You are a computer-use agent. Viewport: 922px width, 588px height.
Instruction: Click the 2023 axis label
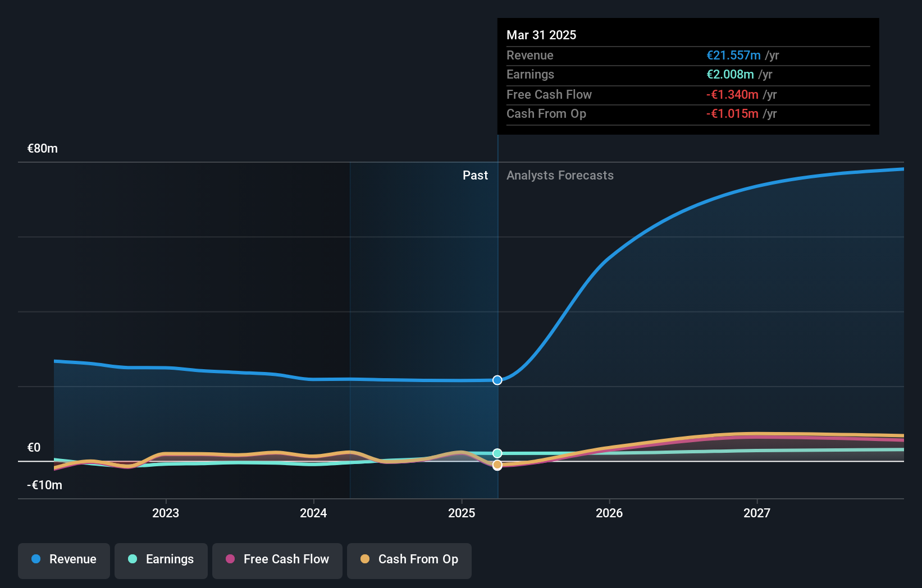pyautogui.click(x=166, y=513)
